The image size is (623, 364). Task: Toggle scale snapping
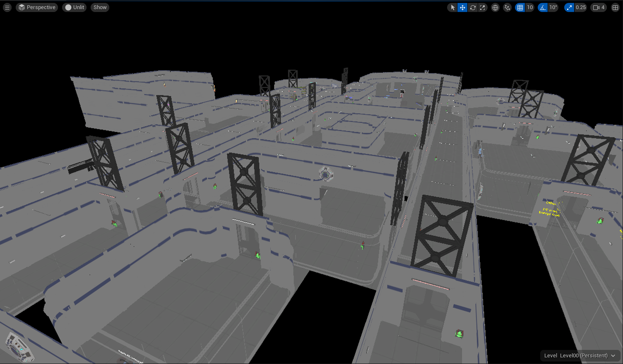(x=570, y=7)
